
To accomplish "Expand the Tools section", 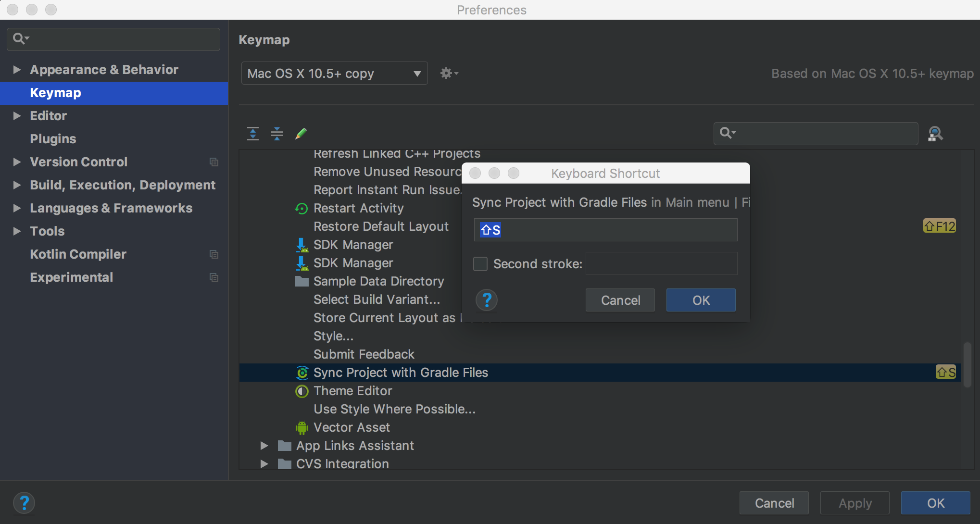I will pos(17,231).
